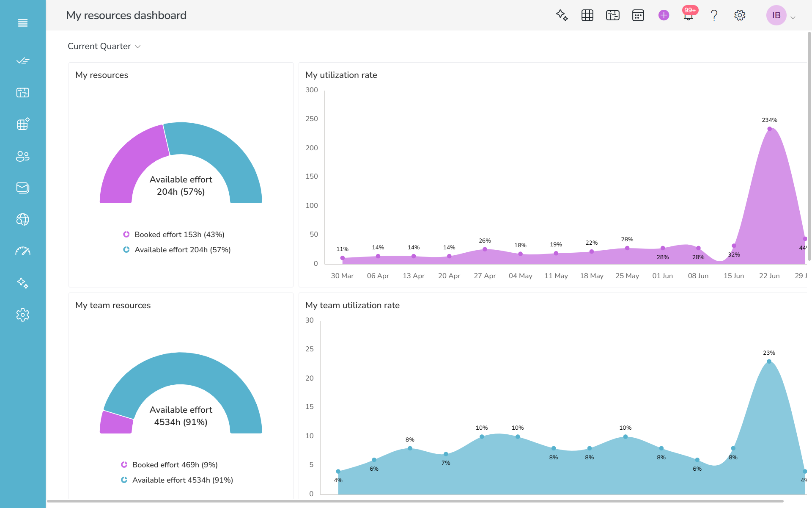The width and height of the screenshot is (812, 508).
Task: Toggle Booked effort 153h (43%) legend
Action: (x=173, y=235)
